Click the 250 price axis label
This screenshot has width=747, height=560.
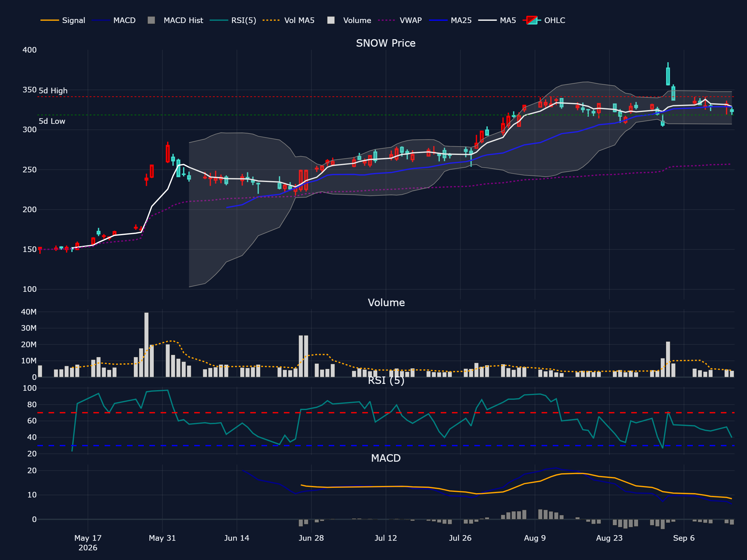tap(30, 170)
